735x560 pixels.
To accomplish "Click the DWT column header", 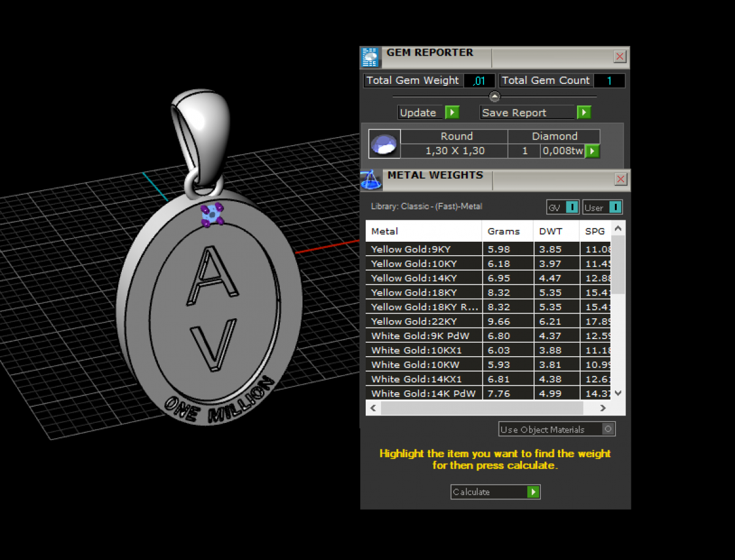I will pos(556,231).
